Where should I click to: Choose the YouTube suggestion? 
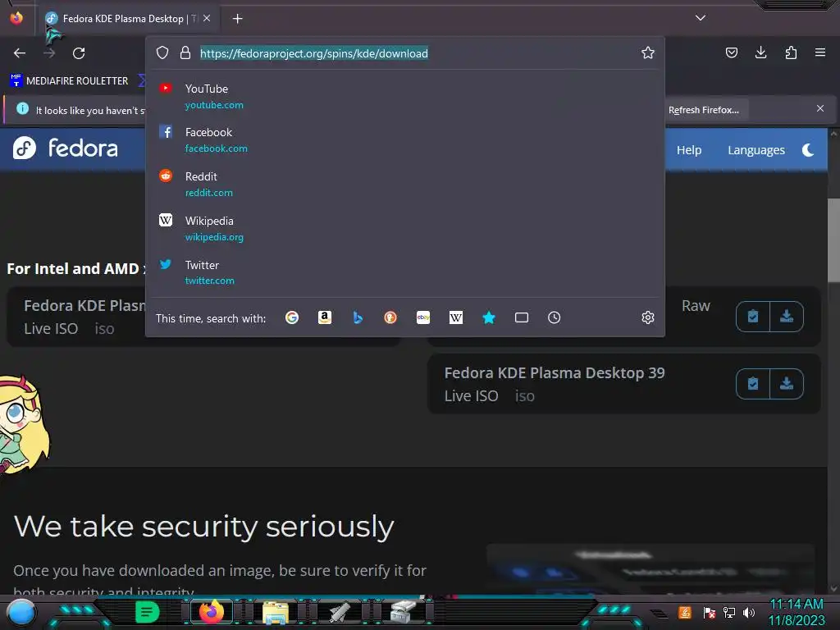click(405, 97)
